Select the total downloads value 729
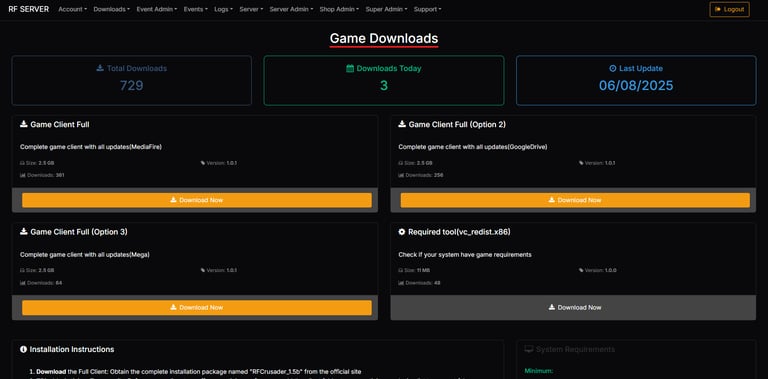The height and width of the screenshot is (379, 768). (x=131, y=86)
